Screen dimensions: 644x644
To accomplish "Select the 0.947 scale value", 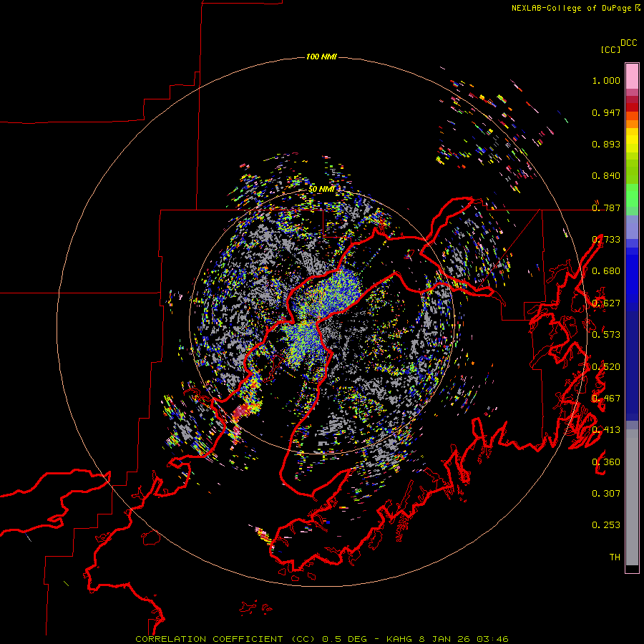I will click(x=606, y=112).
